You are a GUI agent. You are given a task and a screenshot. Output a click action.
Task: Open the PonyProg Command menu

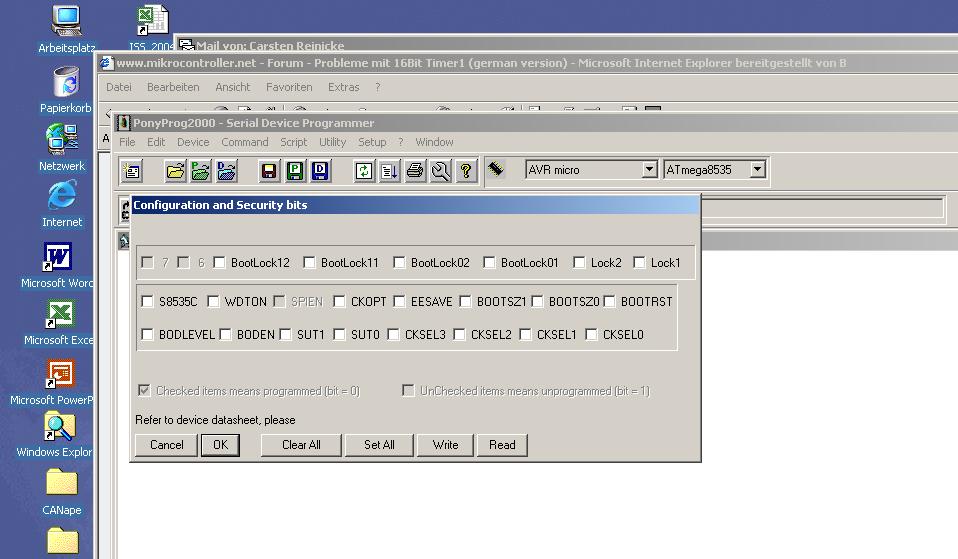pos(244,142)
